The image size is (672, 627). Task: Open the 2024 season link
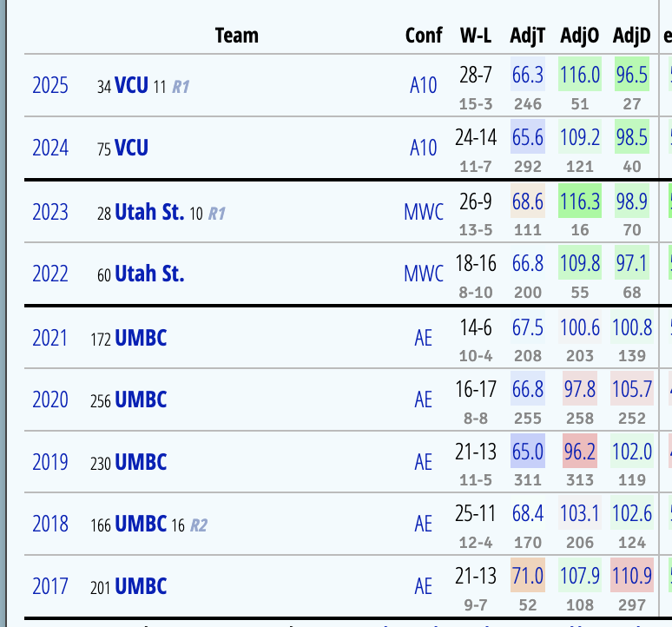(49, 148)
